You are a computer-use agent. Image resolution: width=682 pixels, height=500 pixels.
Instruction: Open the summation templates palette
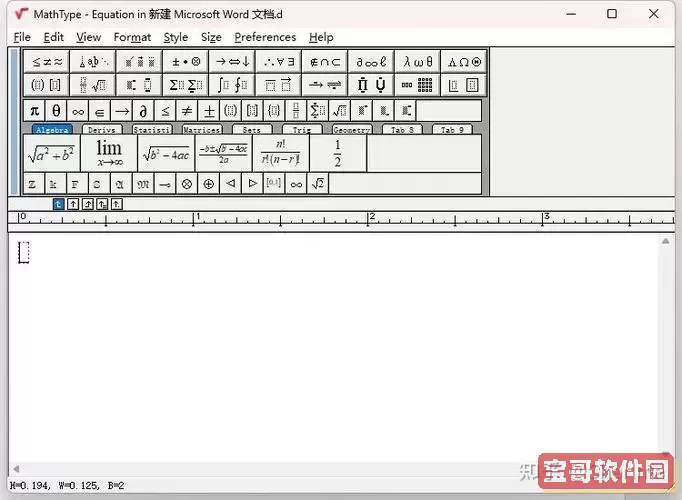point(186,85)
